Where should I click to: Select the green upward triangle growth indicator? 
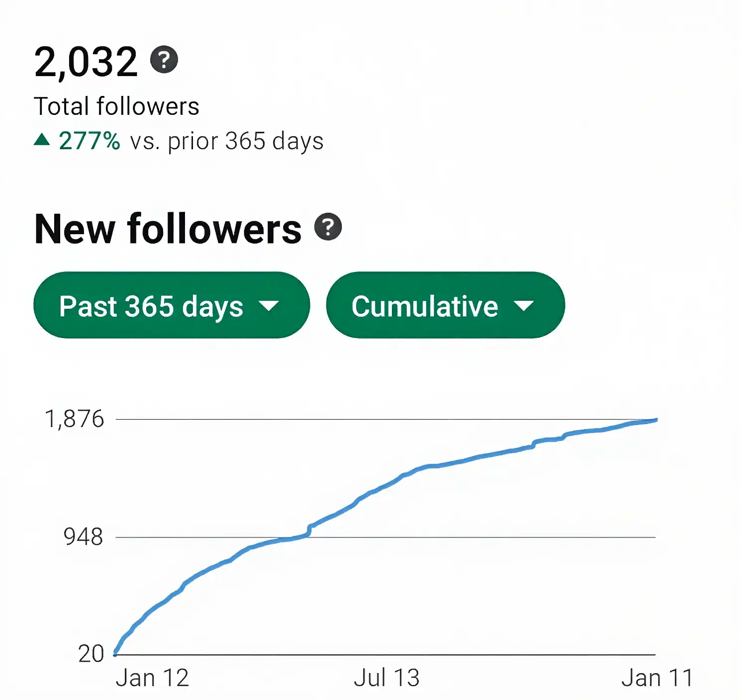click(42, 141)
